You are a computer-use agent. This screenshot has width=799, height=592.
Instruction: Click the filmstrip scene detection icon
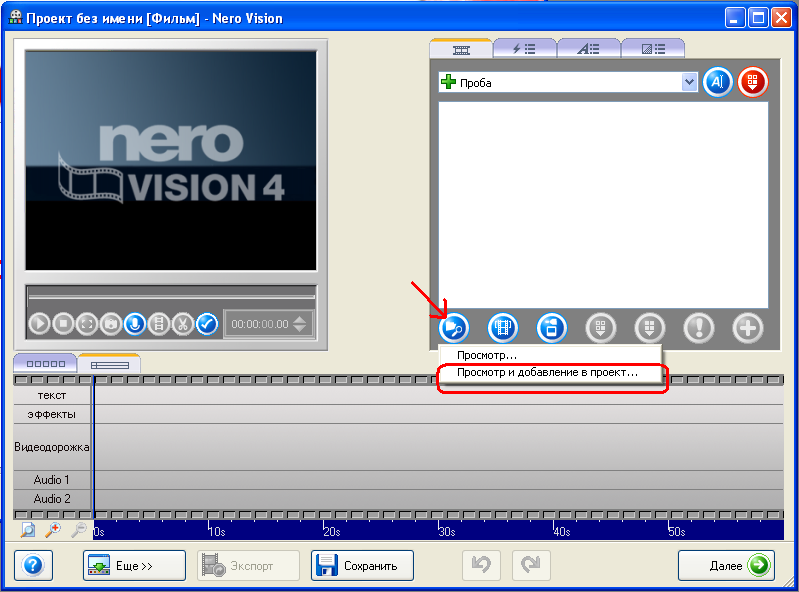(x=158, y=324)
